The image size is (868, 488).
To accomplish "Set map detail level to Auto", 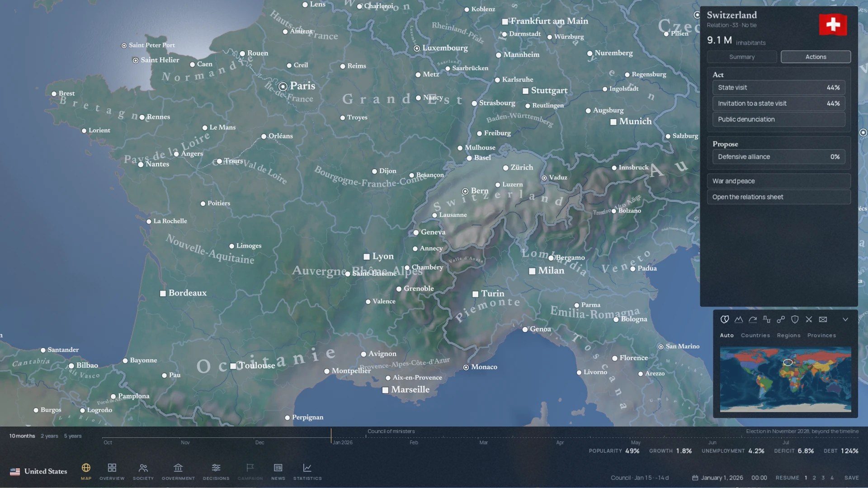I will (x=726, y=335).
